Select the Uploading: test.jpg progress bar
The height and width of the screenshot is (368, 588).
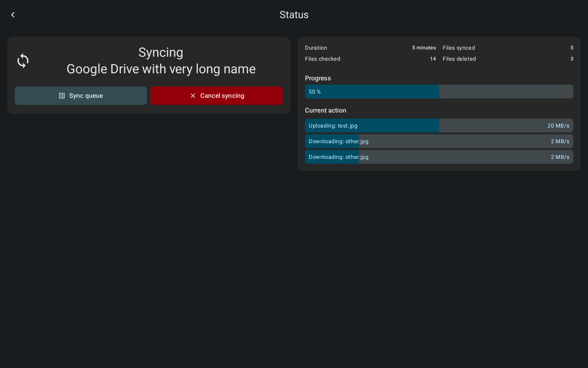click(439, 126)
